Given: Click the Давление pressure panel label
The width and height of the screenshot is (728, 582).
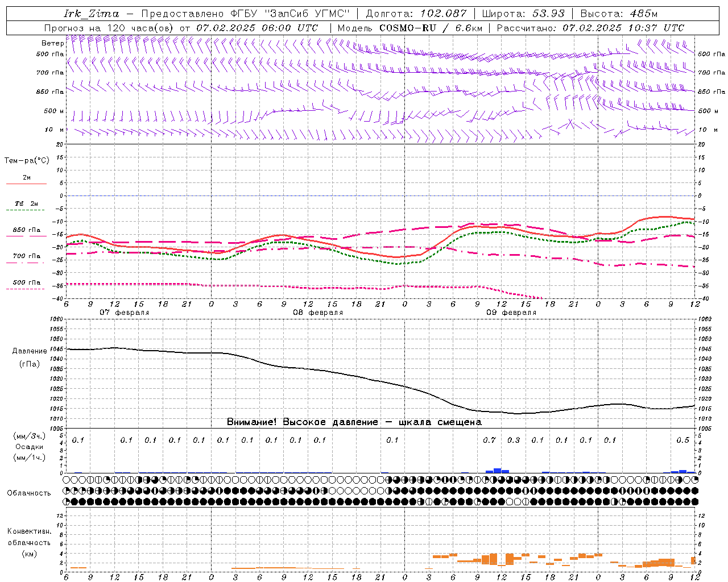Looking at the screenshot, I should [28, 351].
